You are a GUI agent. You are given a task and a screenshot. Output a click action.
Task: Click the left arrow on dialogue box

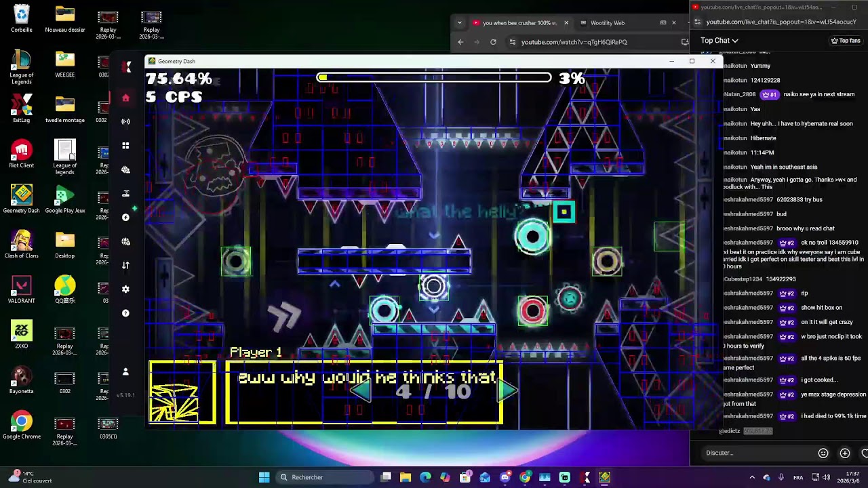tap(360, 391)
